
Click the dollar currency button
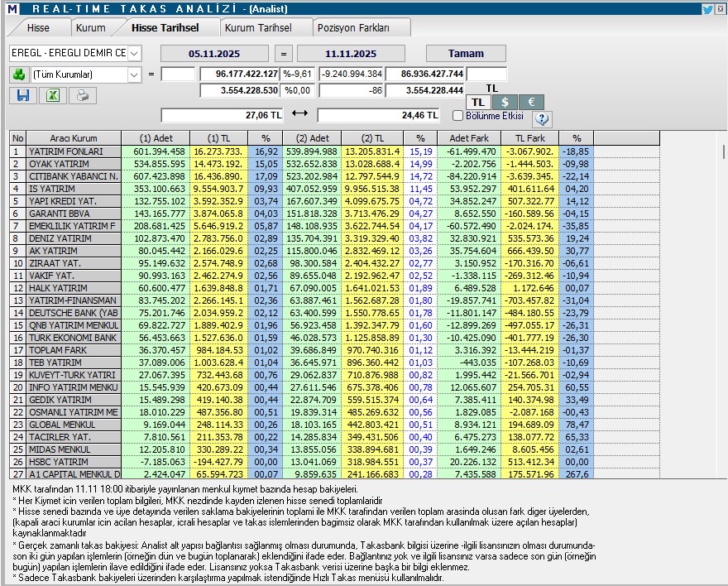(x=505, y=102)
